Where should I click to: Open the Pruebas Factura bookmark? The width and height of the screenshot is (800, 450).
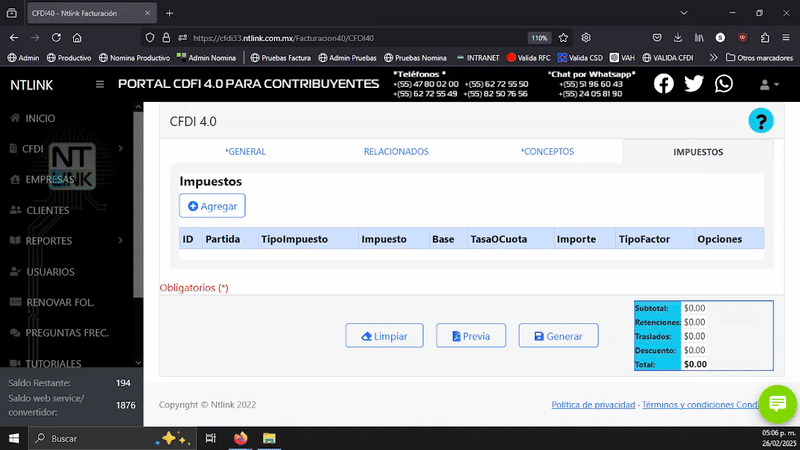281,58
